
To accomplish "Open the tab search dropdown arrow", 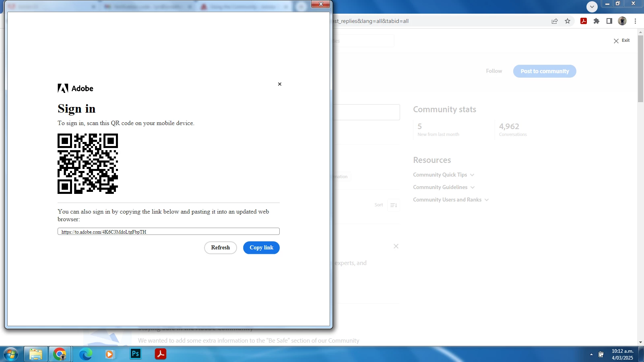I will (x=592, y=7).
